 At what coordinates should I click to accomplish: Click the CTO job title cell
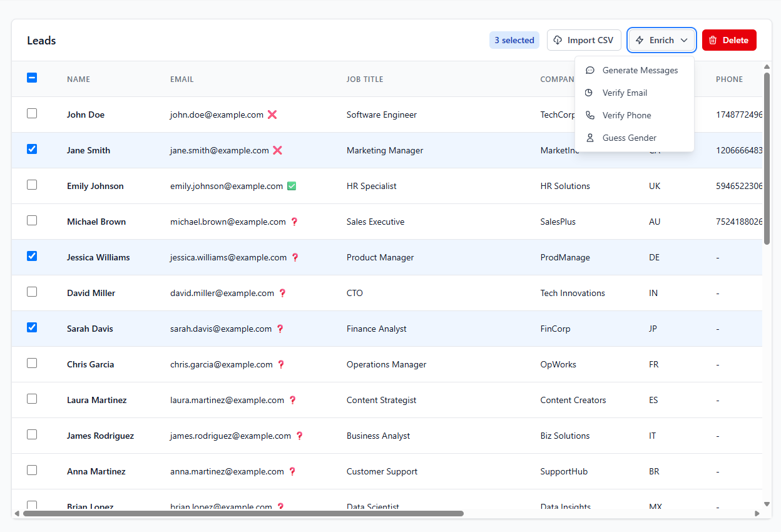[355, 293]
